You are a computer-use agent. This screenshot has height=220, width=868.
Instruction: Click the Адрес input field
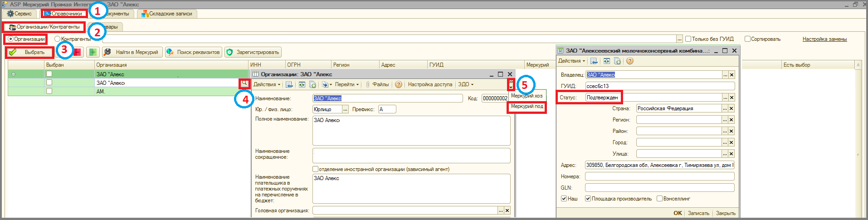coord(659,165)
